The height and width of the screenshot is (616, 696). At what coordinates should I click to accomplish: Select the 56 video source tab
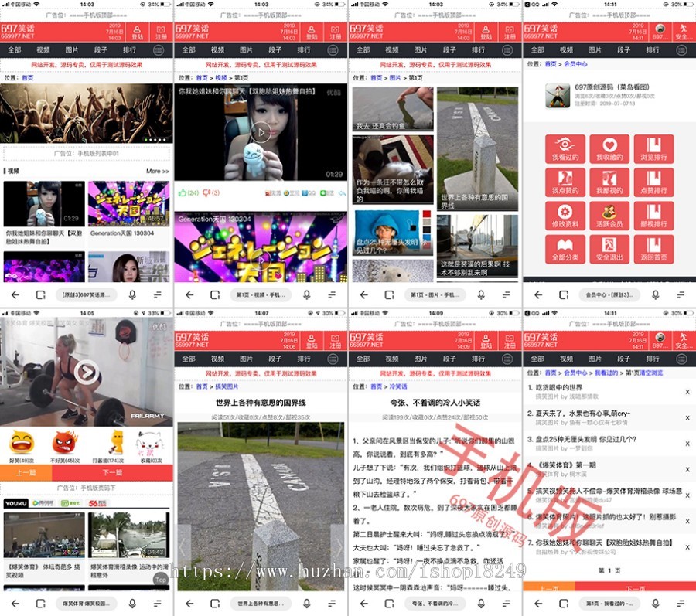tap(97, 503)
